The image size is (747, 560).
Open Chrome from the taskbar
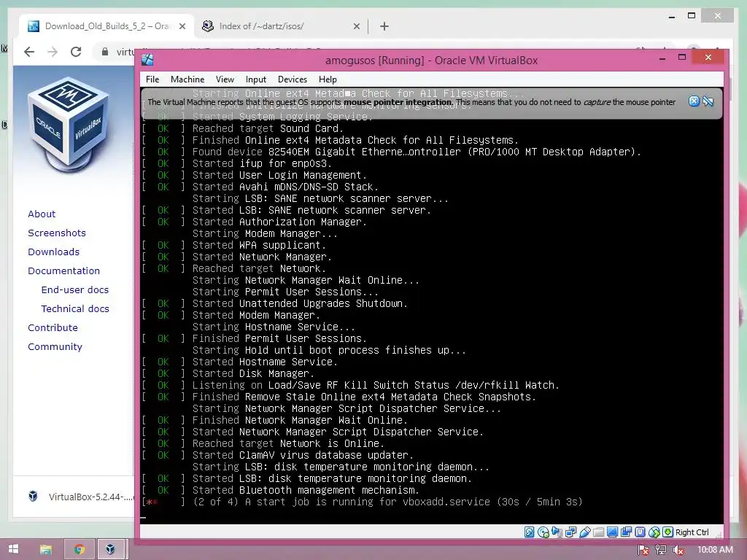pos(79,550)
